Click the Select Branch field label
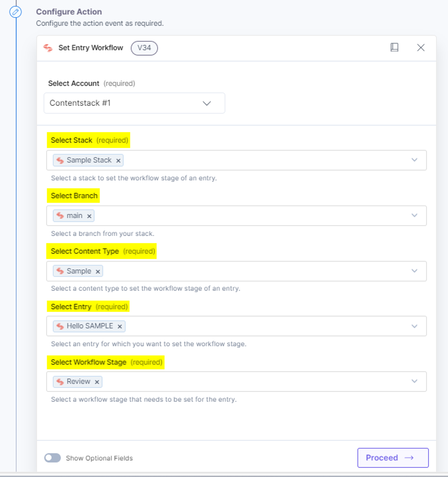 (74, 196)
